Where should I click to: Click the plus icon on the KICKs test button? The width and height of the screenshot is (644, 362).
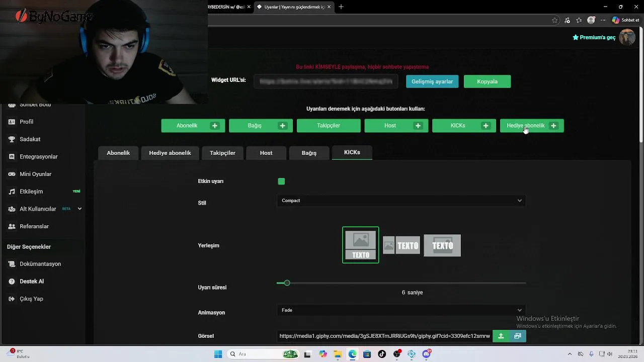point(486,126)
